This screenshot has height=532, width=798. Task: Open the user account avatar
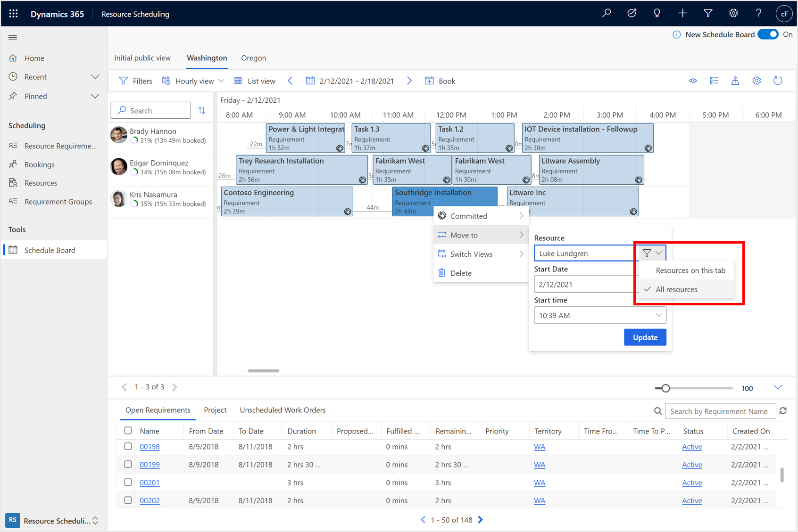(784, 14)
